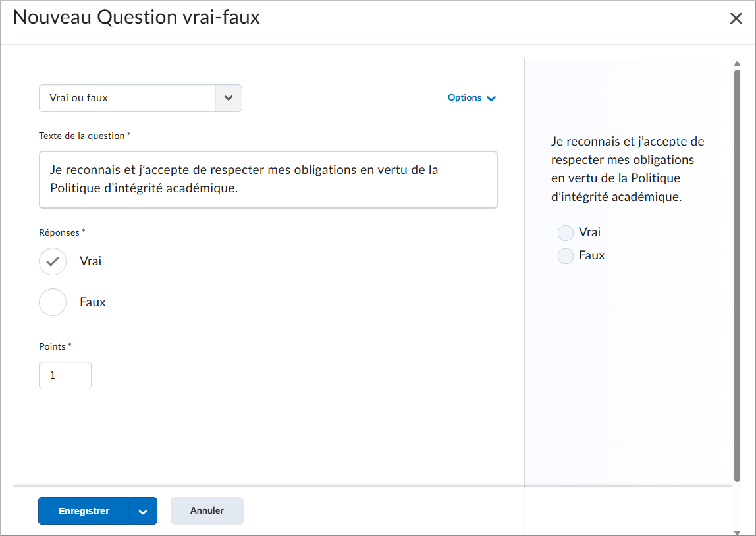This screenshot has height=536, width=756.
Task: Click the Options link label
Action: pyautogui.click(x=464, y=97)
